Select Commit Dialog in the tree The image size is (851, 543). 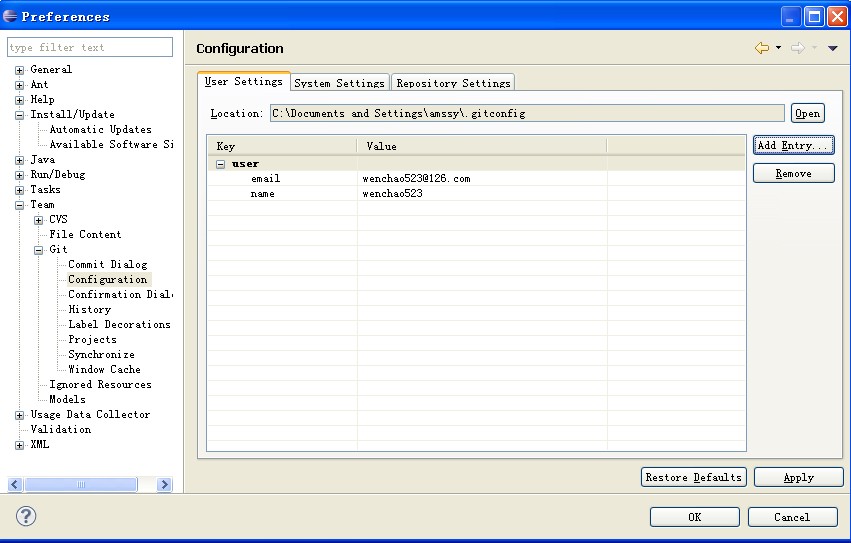[x=107, y=264]
